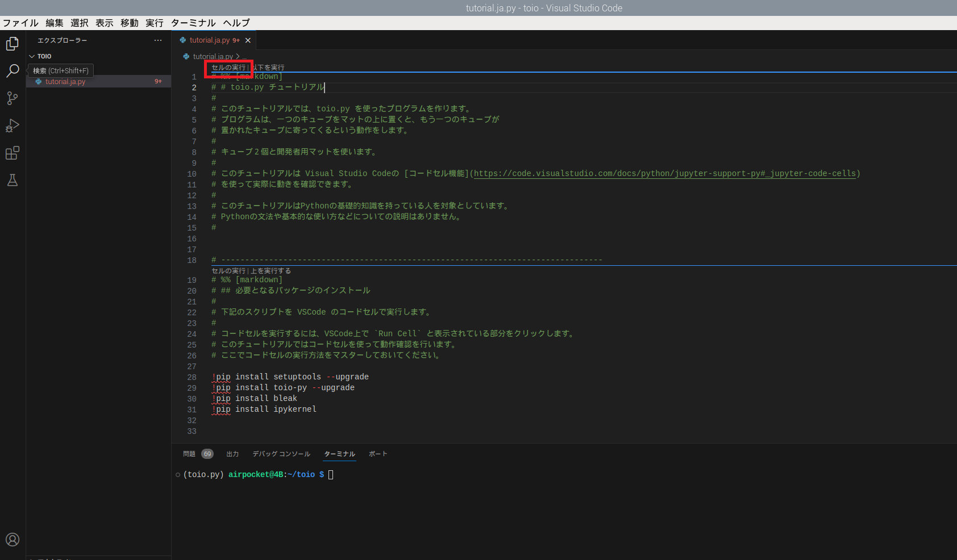Close the tutorial.ja.py editor tab
The height and width of the screenshot is (560, 957).
point(248,40)
